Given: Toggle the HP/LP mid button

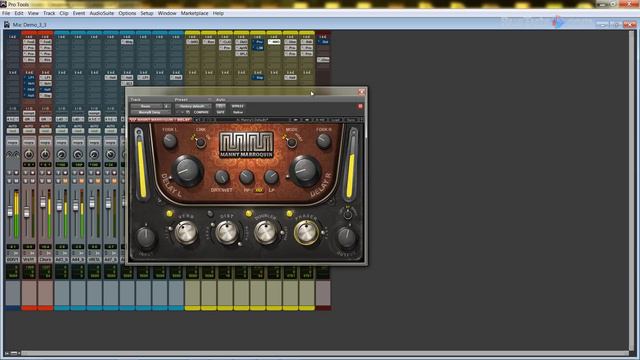Looking at the screenshot, I should tap(259, 190).
